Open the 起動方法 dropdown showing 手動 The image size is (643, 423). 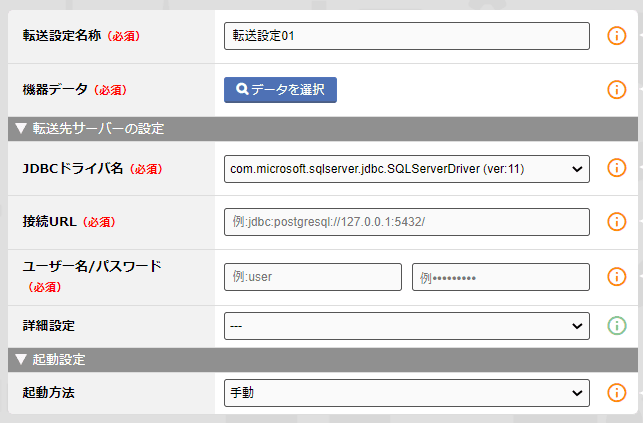407,393
